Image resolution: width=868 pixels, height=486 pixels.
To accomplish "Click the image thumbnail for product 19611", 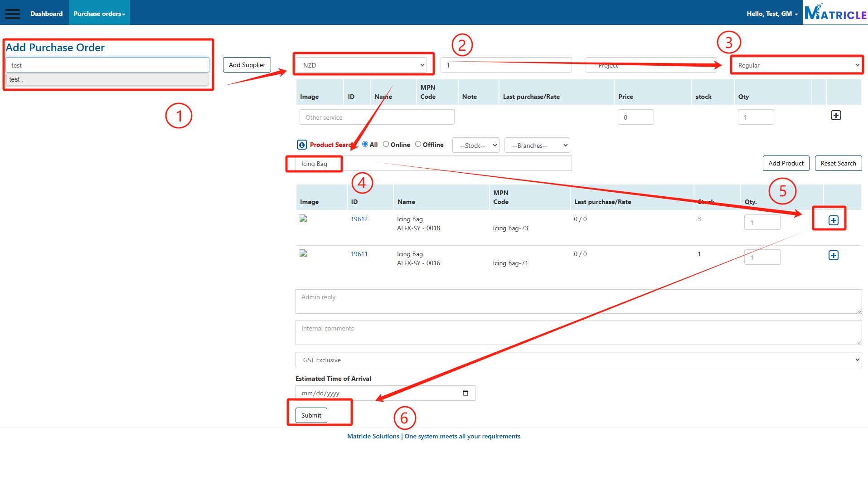I will tap(303, 253).
